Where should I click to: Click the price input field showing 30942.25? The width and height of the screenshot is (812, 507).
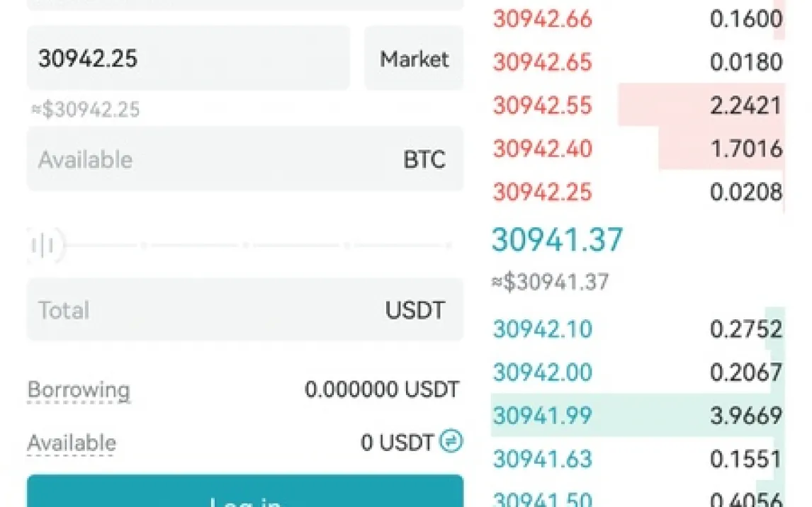coord(188,59)
